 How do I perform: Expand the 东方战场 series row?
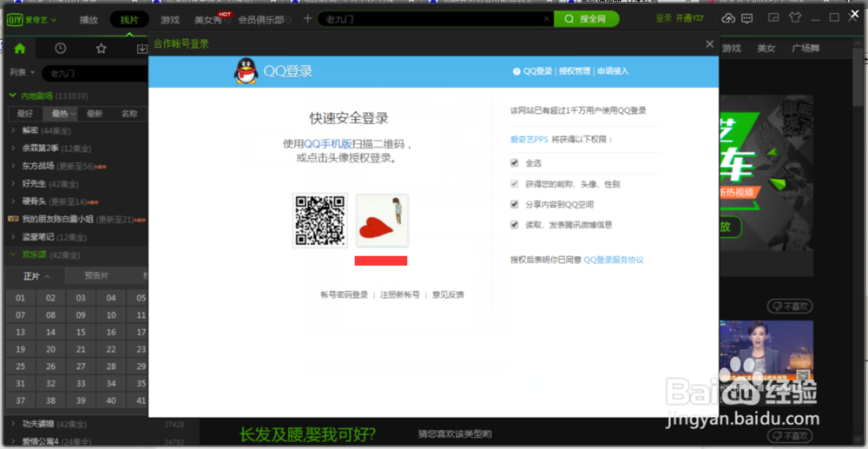pos(13,166)
